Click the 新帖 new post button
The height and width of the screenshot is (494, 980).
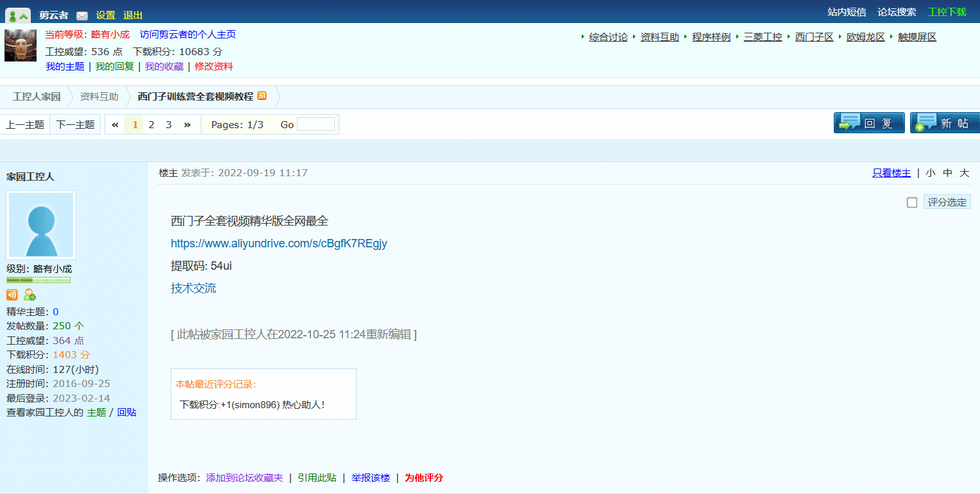pyautogui.click(x=944, y=123)
